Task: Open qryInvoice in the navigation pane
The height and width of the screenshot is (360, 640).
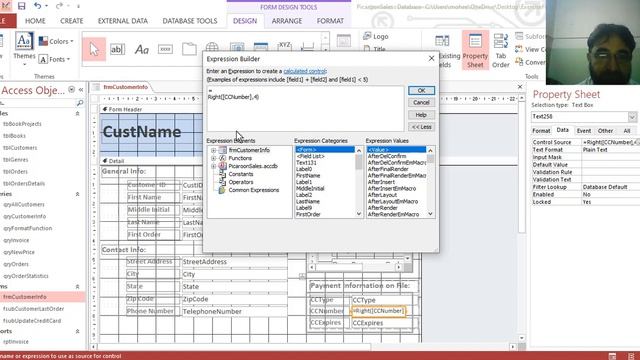Action: point(16,240)
